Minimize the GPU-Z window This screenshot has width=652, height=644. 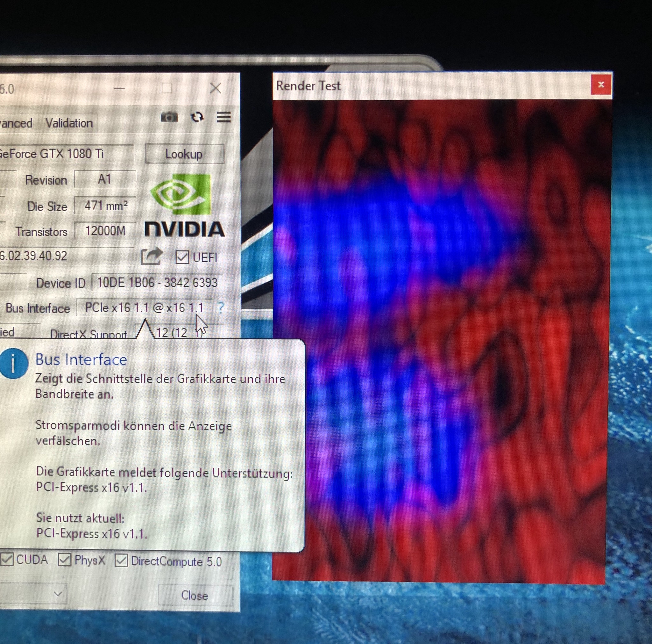[x=119, y=89]
